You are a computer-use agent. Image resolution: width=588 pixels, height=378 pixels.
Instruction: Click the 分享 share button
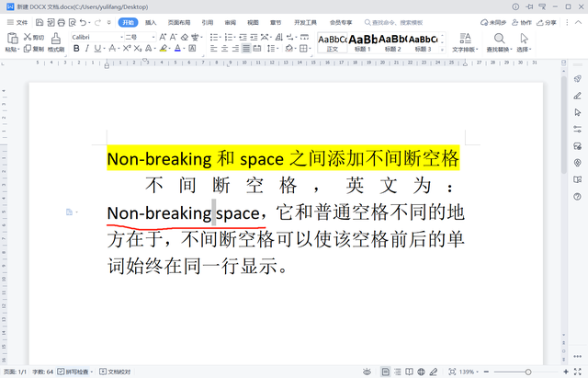click(x=547, y=22)
